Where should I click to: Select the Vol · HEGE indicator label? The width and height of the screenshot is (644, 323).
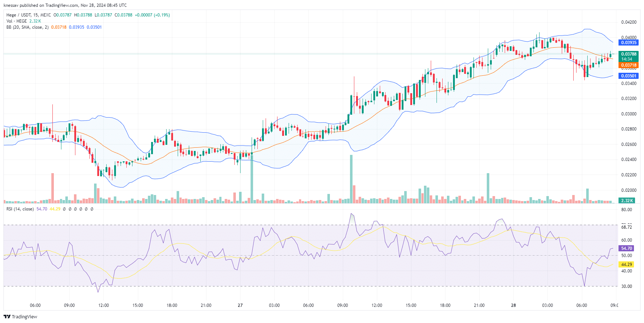click(x=17, y=21)
